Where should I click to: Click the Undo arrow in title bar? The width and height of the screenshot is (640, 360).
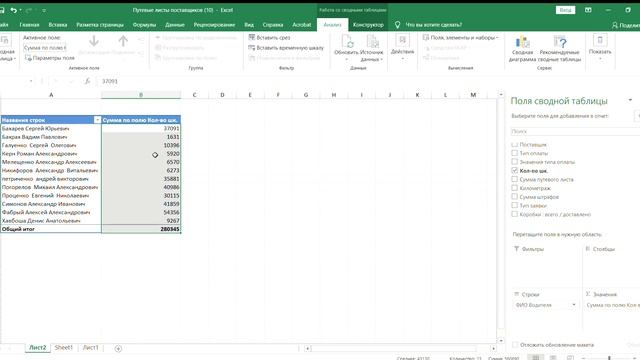coord(13,10)
